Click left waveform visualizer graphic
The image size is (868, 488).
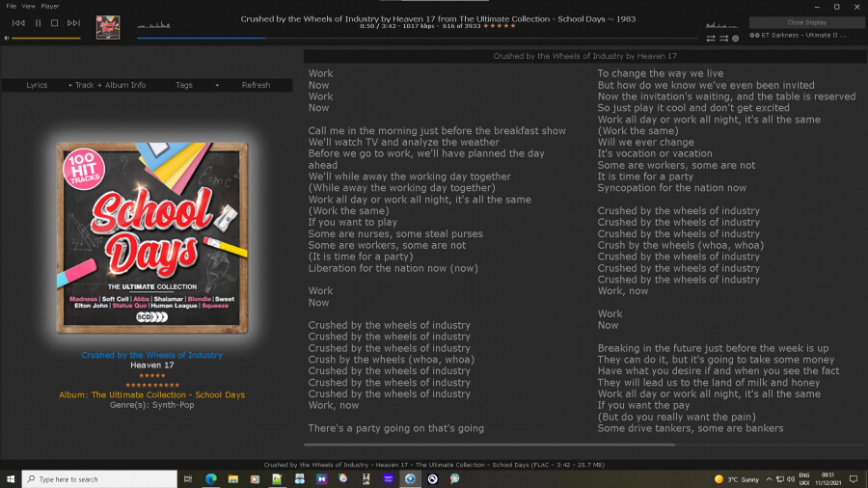point(154,25)
